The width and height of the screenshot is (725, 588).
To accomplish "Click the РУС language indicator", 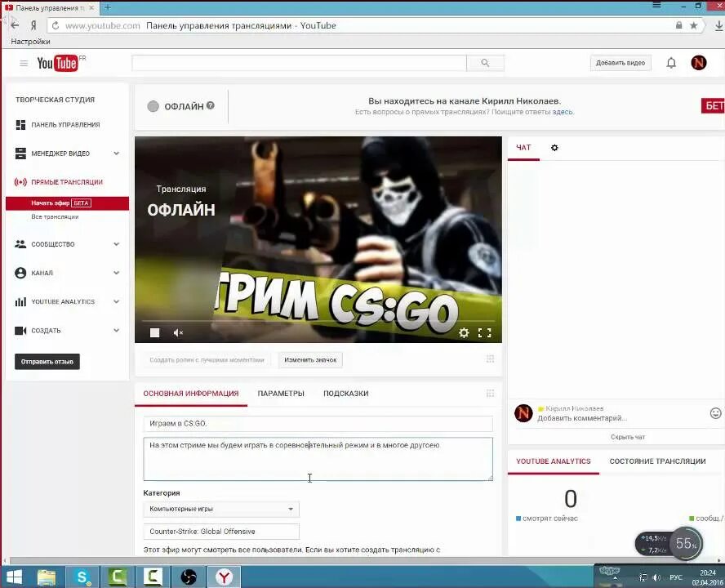I will (x=676, y=577).
